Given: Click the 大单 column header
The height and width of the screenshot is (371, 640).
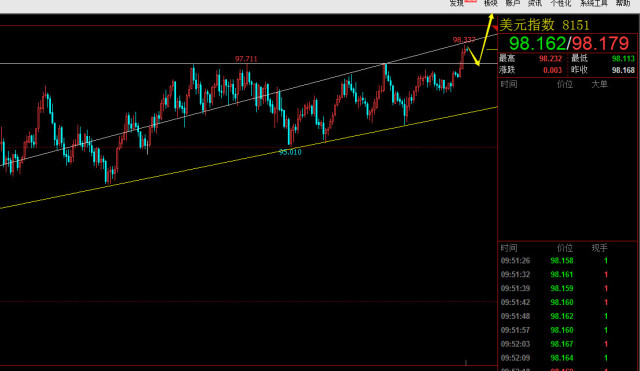Looking at the screenshot, I should pos(600,84).
